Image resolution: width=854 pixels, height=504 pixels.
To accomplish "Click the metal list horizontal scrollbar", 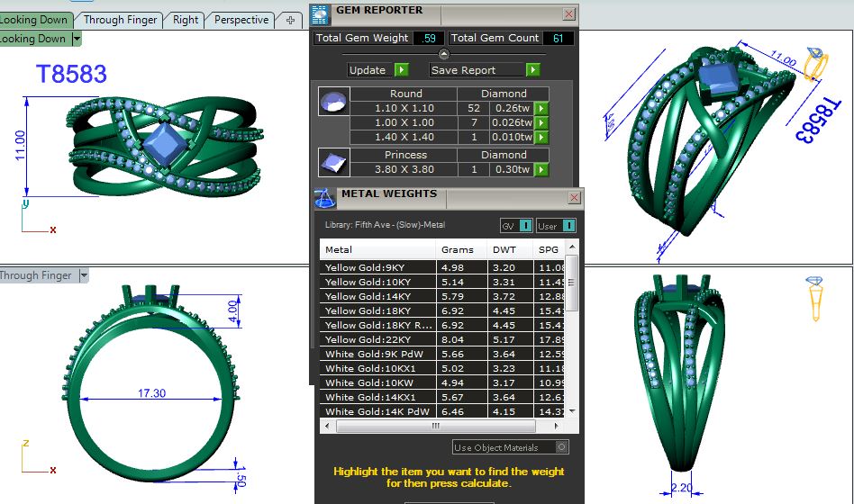I will [437, 426].
